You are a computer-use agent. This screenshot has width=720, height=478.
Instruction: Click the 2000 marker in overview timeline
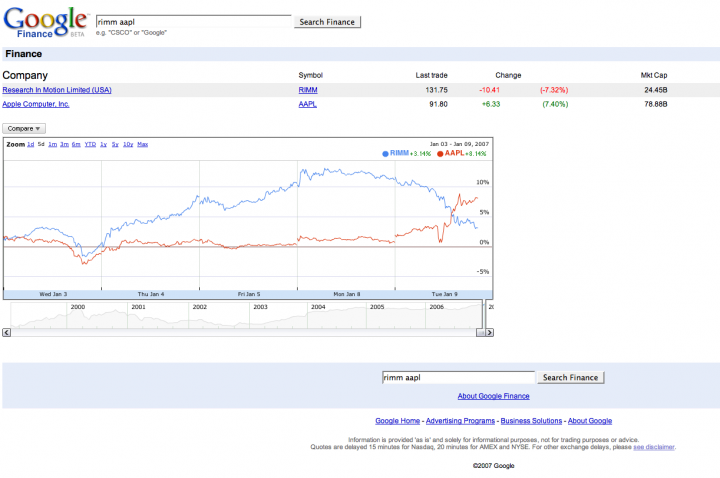click(x=78, y=307)
